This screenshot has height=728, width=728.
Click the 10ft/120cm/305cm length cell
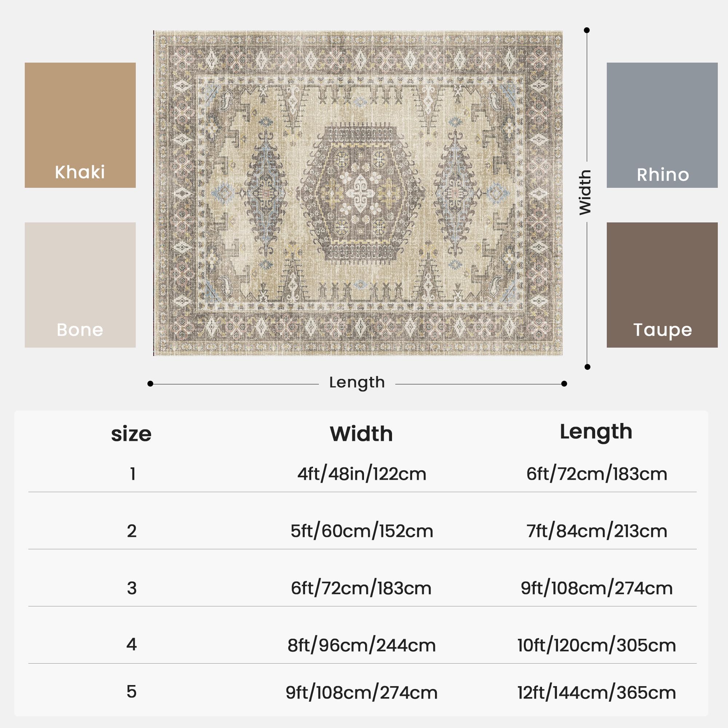tap(597, 645)
